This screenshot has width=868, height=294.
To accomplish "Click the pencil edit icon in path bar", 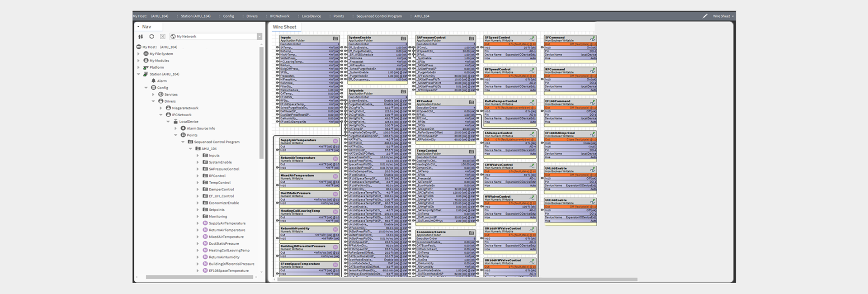I will pos(705,16).
